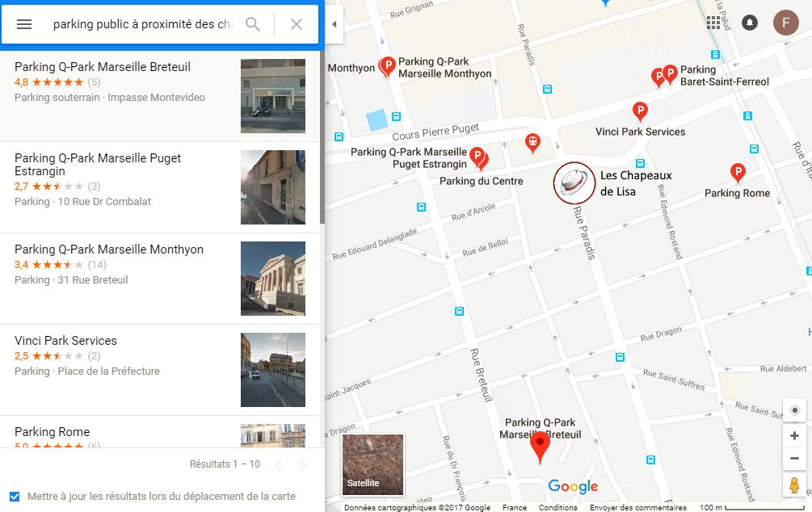Toggle update results when map moves checkbox
The width and height of the screenshot is (812, 512).
(15, 497)
